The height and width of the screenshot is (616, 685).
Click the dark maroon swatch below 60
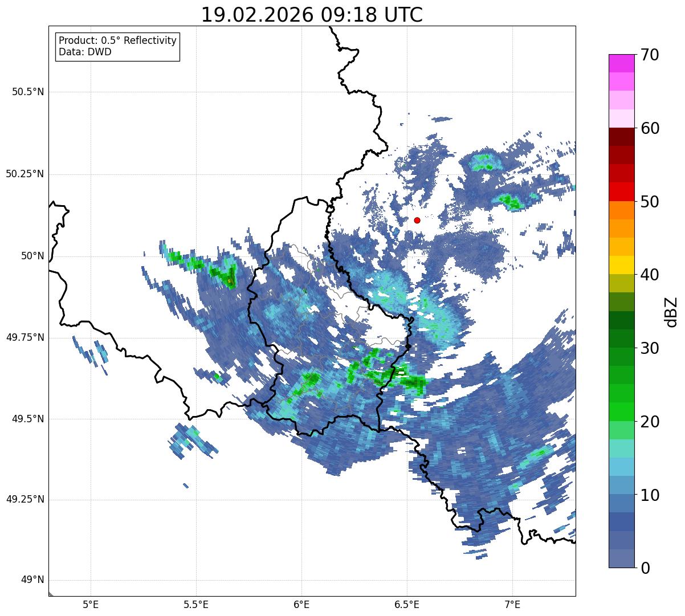point(621,137)
